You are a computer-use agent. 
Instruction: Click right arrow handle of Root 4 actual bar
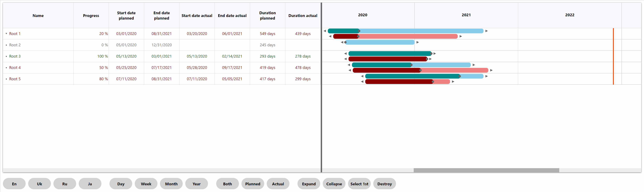(491, 70)
